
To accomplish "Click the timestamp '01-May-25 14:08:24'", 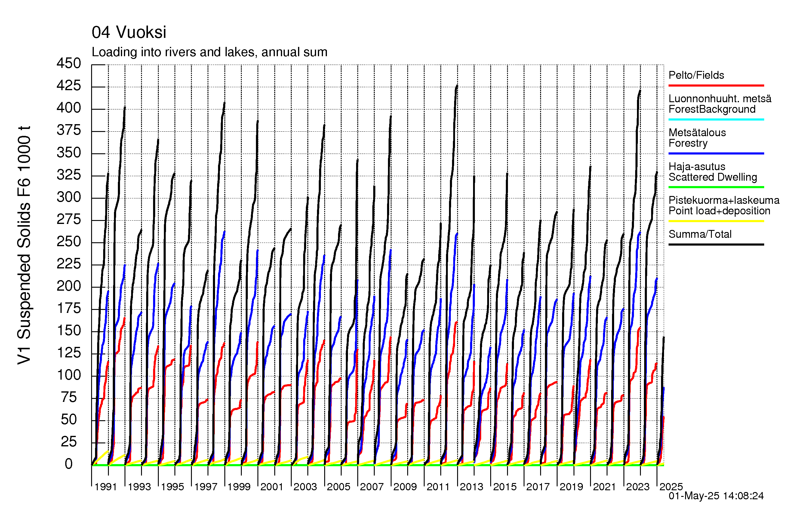I will (x=716, y=496).
